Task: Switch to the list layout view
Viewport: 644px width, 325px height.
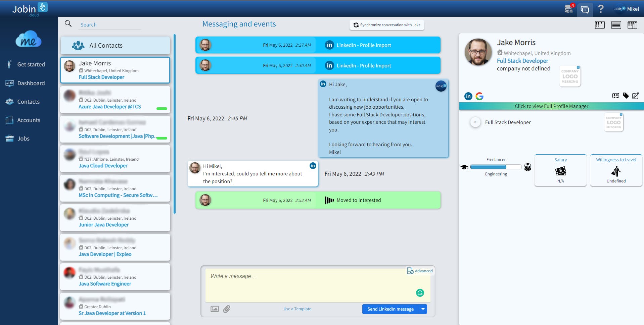Action: [616, 25]
